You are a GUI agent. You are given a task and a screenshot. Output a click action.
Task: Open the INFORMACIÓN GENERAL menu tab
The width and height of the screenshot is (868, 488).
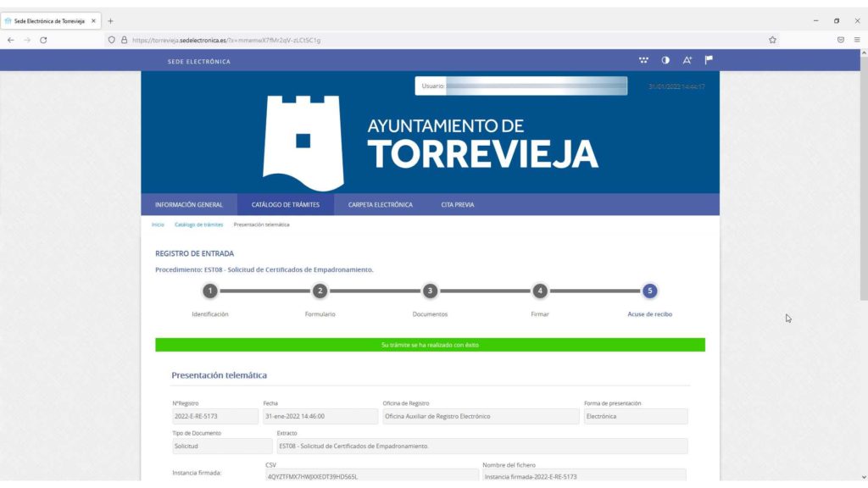pyautogui.click(x=189, y=205)
